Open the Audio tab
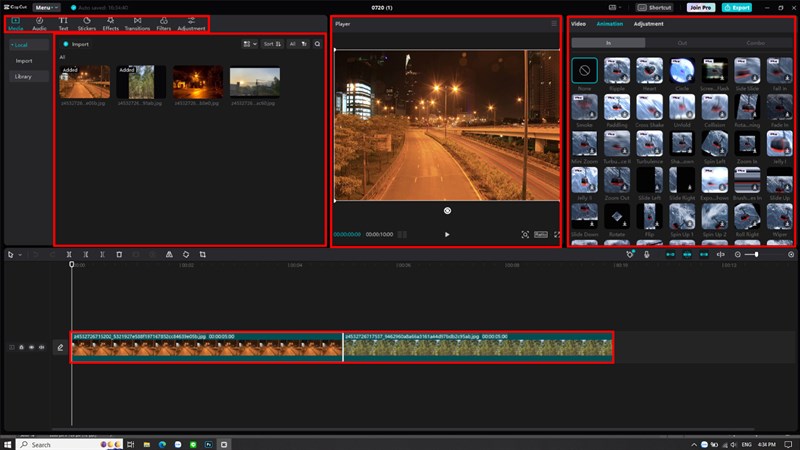Image resolution: width=800 pixels, height=450 pixels. [x=39, y=23]
